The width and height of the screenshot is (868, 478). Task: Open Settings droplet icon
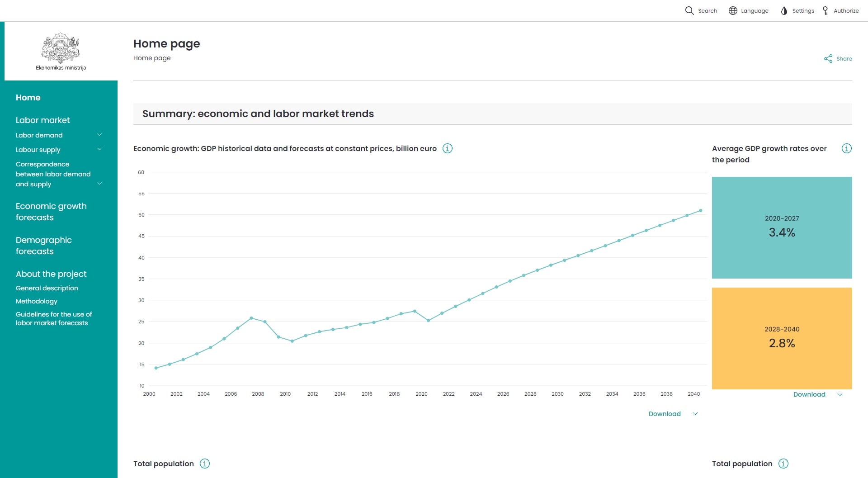784,10
